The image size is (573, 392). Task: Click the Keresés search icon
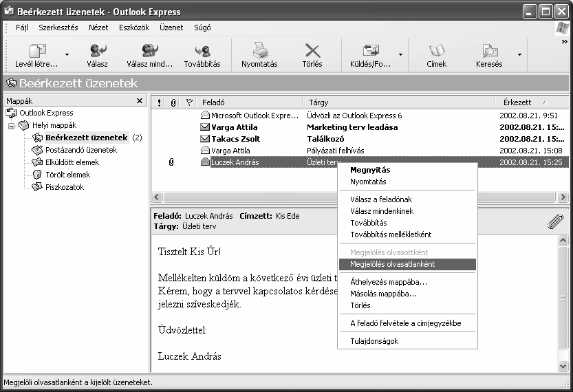tap(490, 51)
